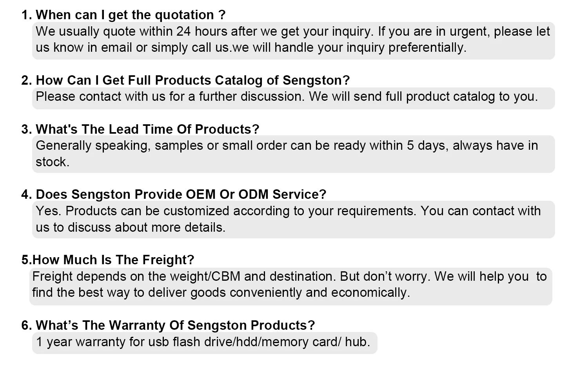Click 'How Much Is The Freight?' heading
Screen dimensions: 588x365
pos(108,260)
